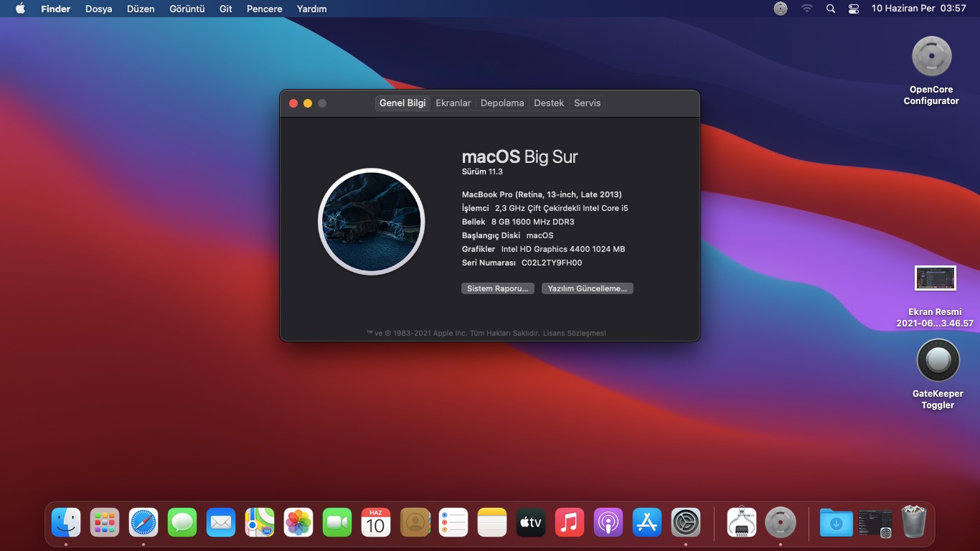Launch Launchpad from the Dock

click(x=105, y=522)
